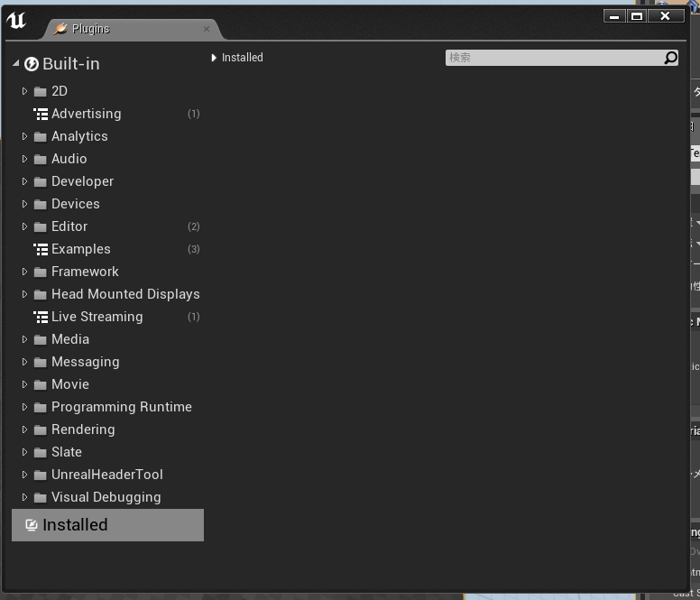Viewport: 700px width, 600px height.
Task: Click the Installed breadcrumb link
Action: tap(243, 58)
